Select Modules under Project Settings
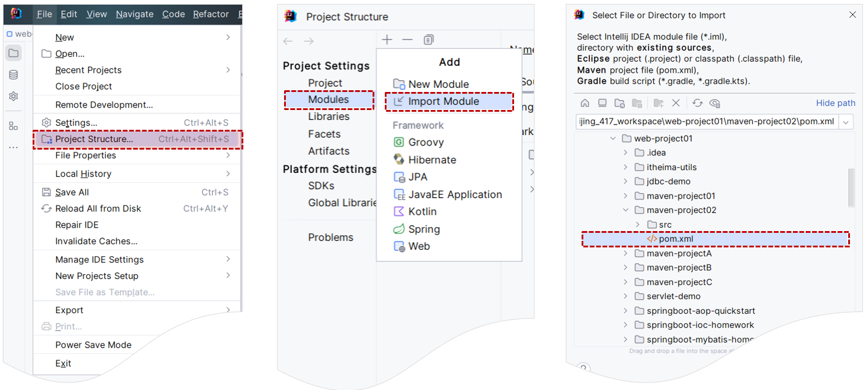 tap(329, 100)
